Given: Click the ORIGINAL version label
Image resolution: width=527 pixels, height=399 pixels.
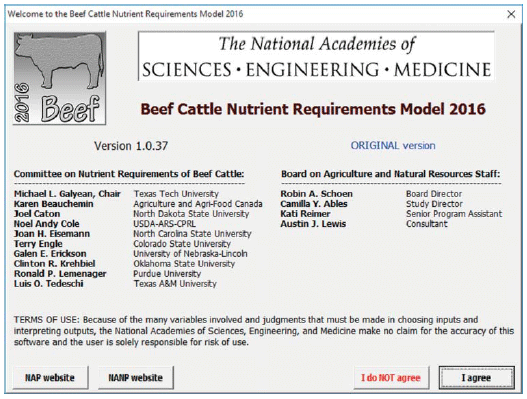Looking at the screenshot, I should point(393,146).
